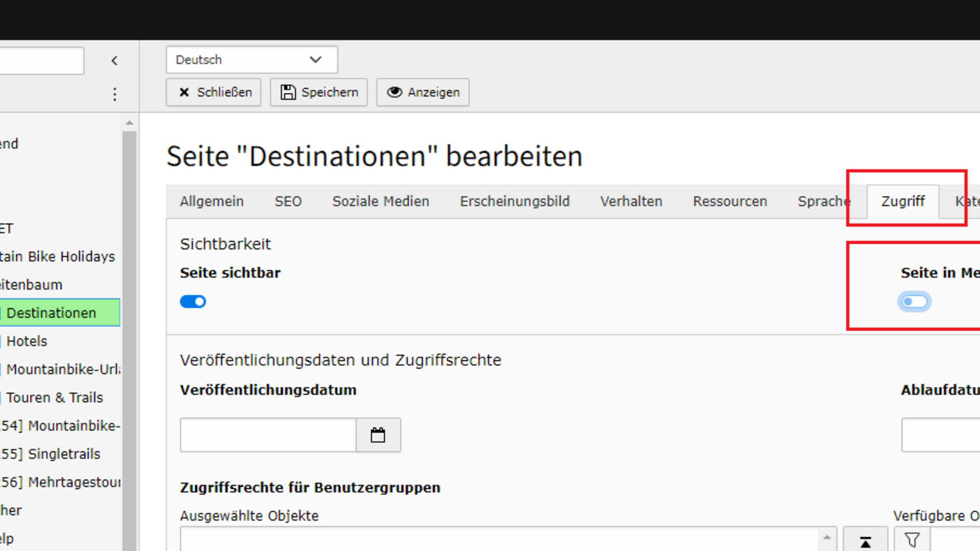
Task: Click the Speichern button
Action: click(x=319, y=92)
